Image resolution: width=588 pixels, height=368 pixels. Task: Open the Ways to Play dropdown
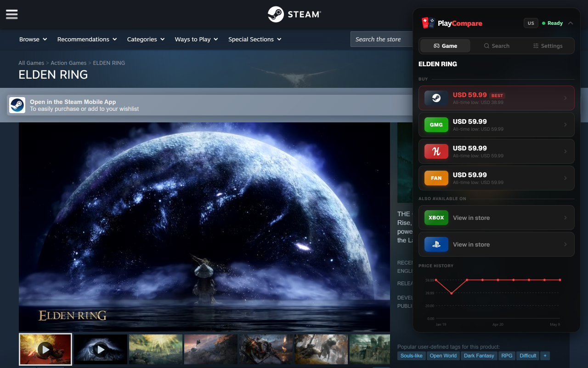pyautogui.click(x=197, y=40)
